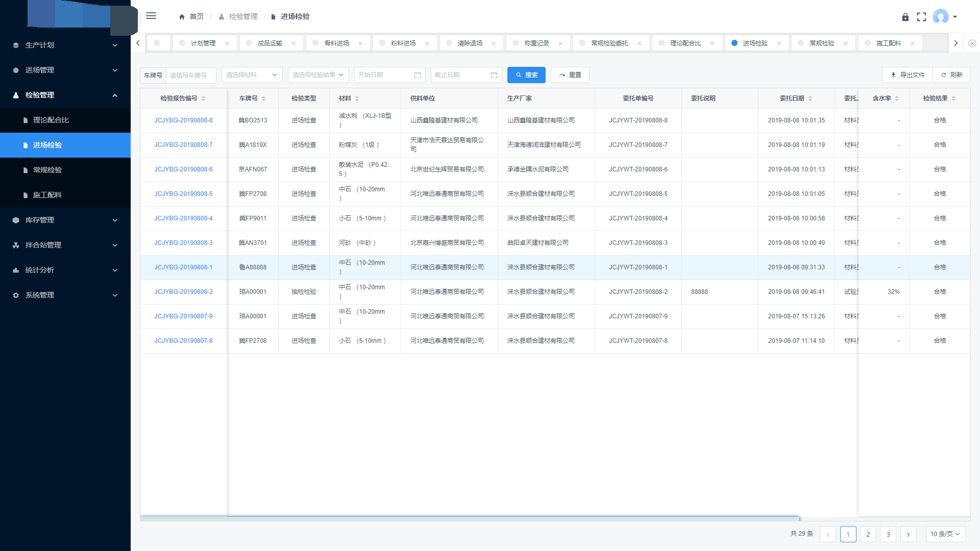Toggle the fullscreen icon
The height and width of the screenshot is (551, 980).
[921, 17]
